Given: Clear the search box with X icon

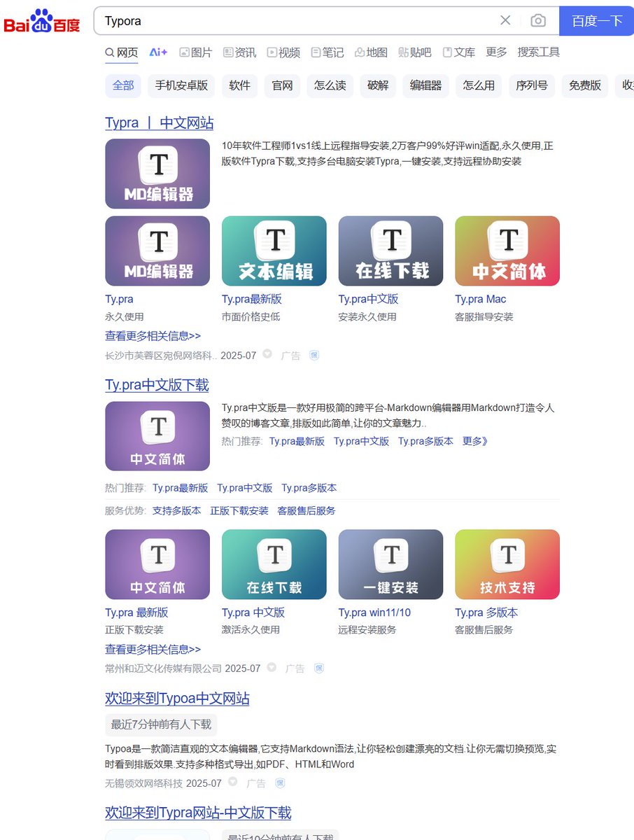Looking at the screenshot, I should [x=505, y=20].
